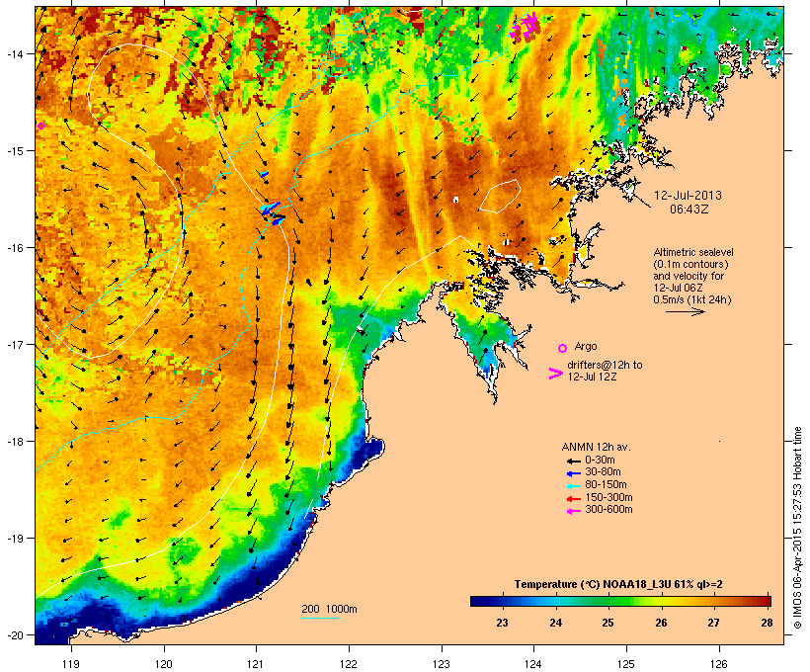Click the 200 1000m isobath label

[x=330, y=609]
